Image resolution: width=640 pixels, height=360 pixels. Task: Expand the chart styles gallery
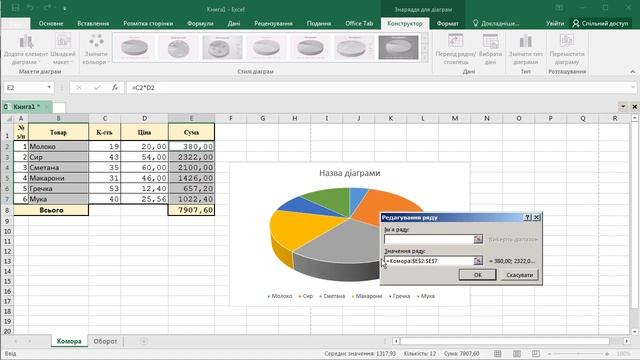click(x=425, y=59)
